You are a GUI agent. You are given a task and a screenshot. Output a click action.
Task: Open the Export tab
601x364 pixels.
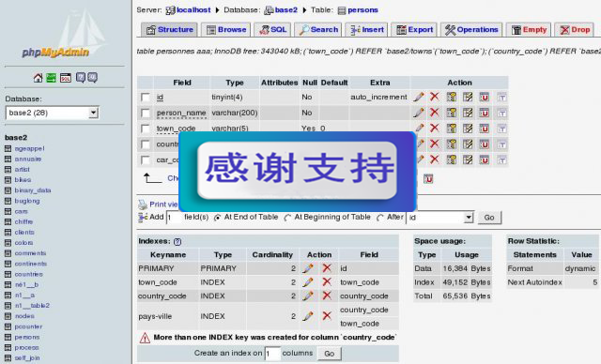point(414,29)
